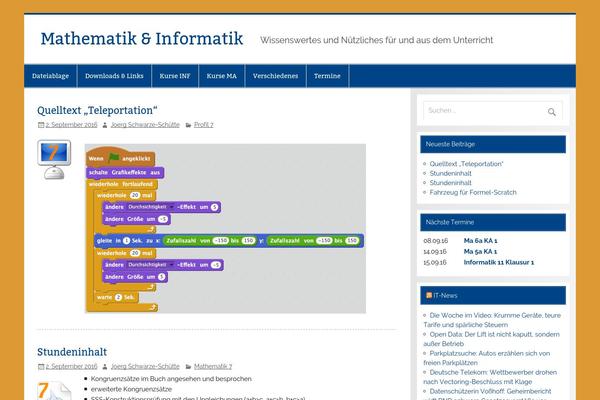Open sidebar link Quelltext „Teleportation“
The height and width of the screenshot is (400, 600).
466,164
